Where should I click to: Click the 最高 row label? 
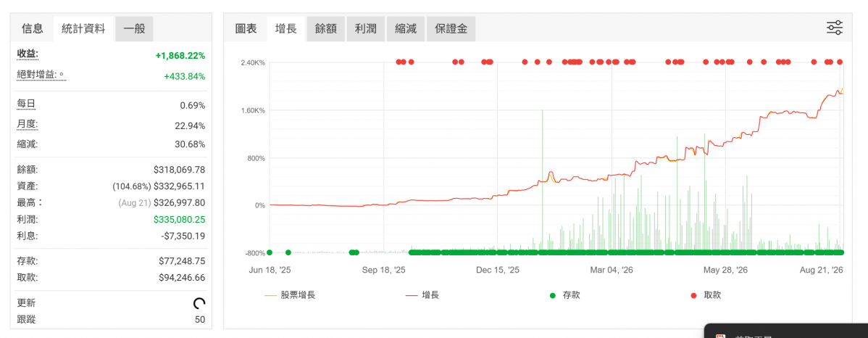(x=30, y=203)
